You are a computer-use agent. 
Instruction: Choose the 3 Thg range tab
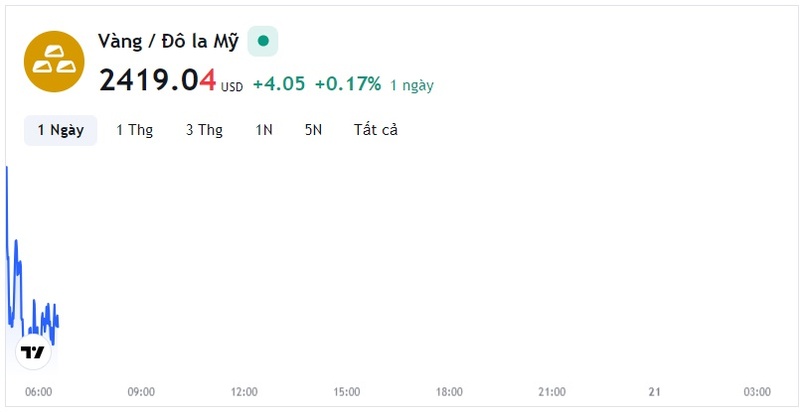204,131
